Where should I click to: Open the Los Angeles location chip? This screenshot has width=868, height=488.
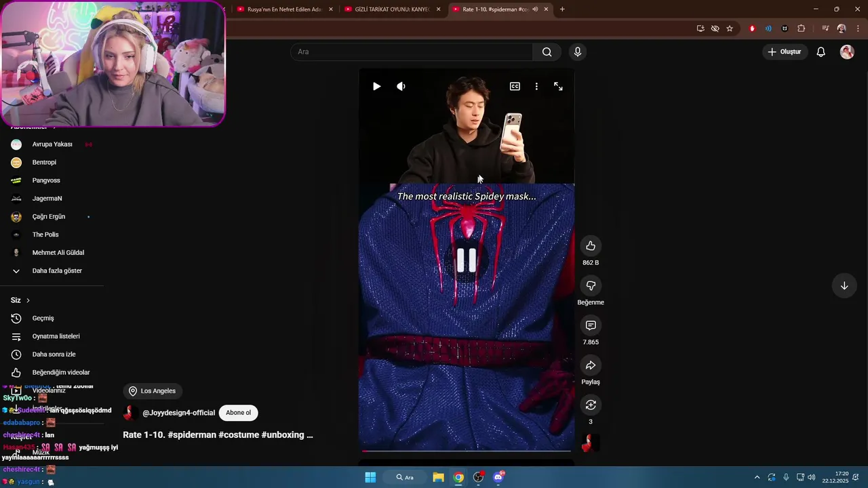tap(153, 391)
